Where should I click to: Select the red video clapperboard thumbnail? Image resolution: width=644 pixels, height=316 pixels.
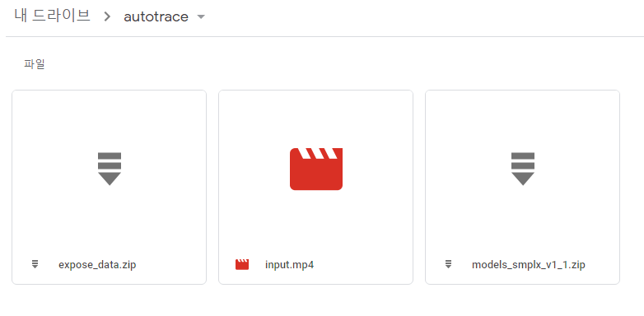coord(316,169)
